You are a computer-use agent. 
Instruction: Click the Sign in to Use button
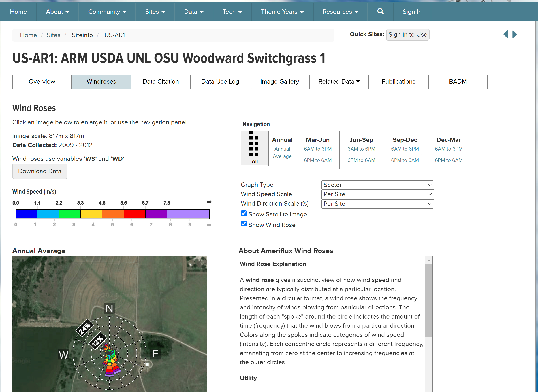tap(407, 35)
